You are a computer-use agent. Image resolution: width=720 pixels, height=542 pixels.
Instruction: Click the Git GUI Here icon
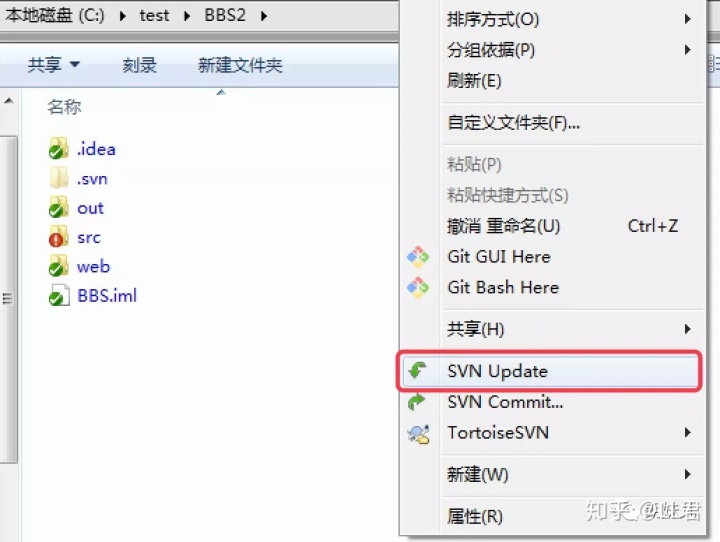pyautogui.click(x=418, y=257)
